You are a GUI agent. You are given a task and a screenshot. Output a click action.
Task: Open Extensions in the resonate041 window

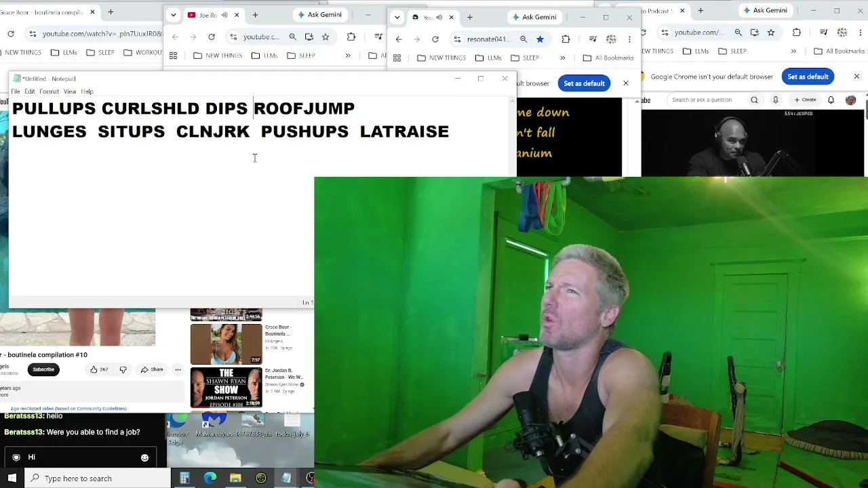coord(566,39)
